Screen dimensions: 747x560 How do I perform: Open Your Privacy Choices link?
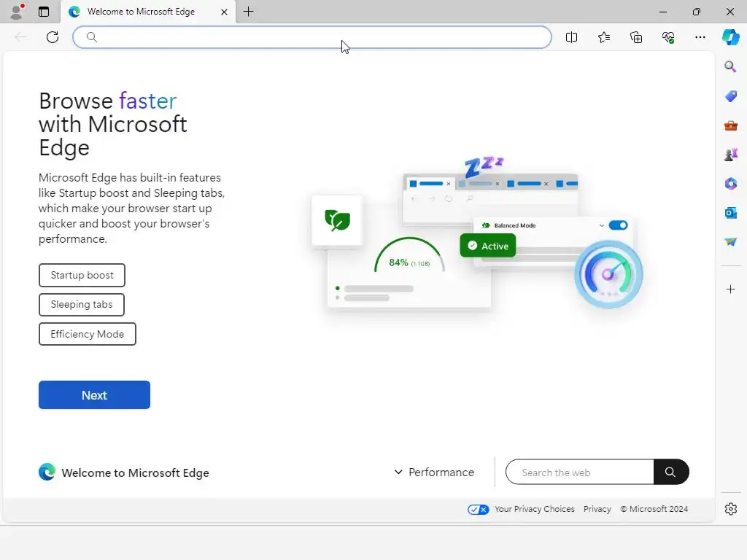[534, 509]
